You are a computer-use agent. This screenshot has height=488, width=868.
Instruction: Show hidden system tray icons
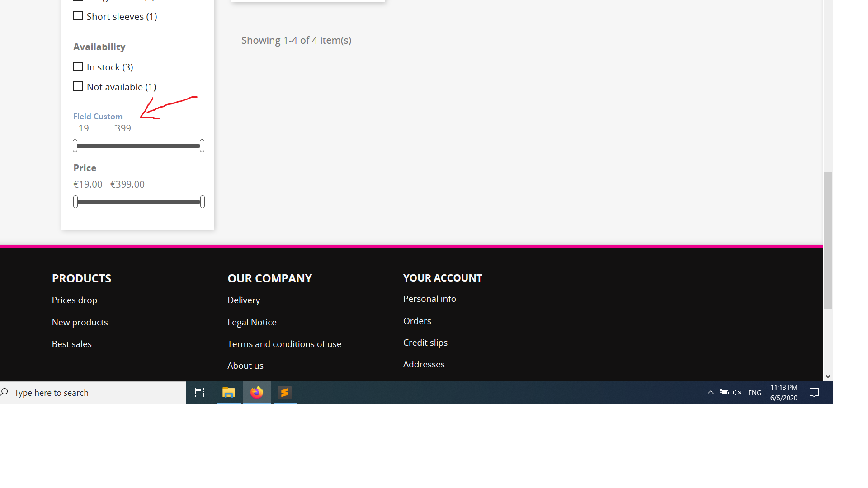[710, 393]
